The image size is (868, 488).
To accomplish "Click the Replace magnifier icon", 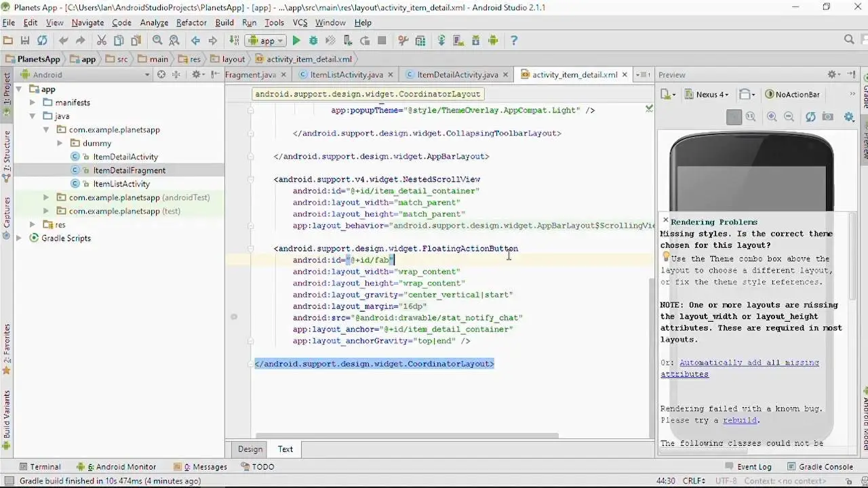I will click(174, 41).
